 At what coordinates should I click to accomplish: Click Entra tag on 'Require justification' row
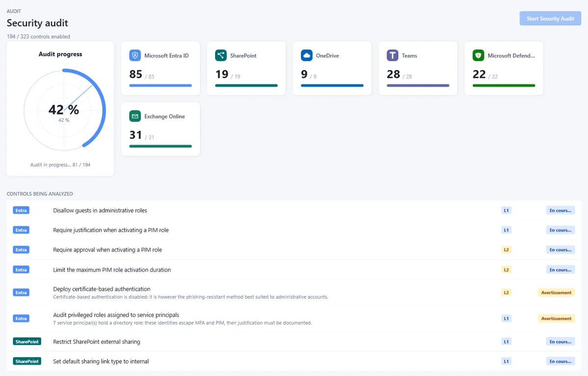[21, 230]
